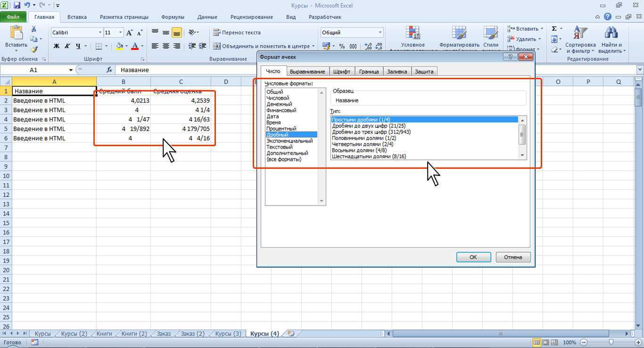Click Wrap Text (Перенос текста) button
Screen dimensions: 644x348
237,33
